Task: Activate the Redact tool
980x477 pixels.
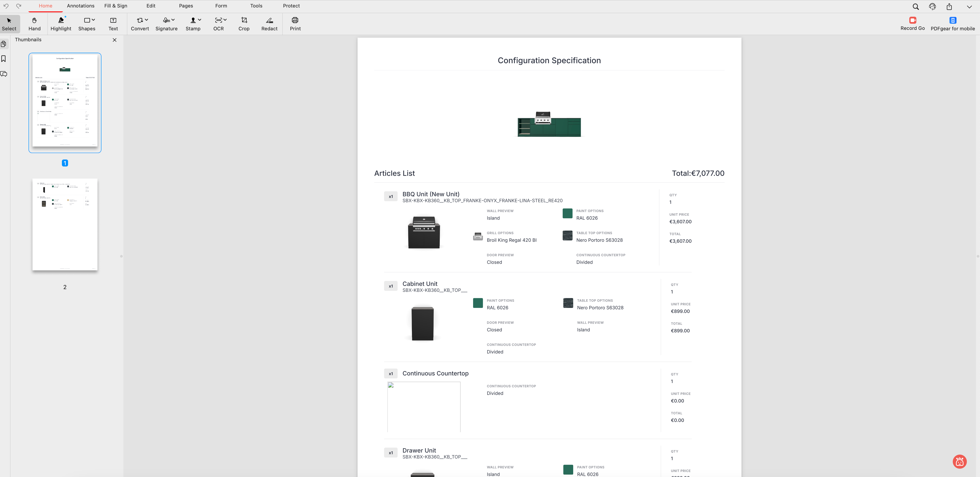Action: [269, 23]
